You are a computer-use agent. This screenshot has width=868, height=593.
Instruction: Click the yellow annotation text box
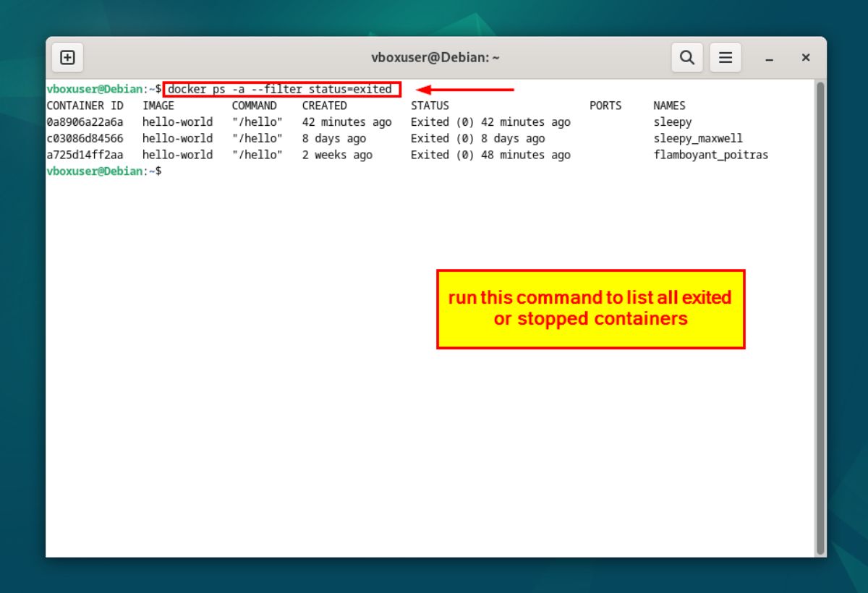(590, 309)
